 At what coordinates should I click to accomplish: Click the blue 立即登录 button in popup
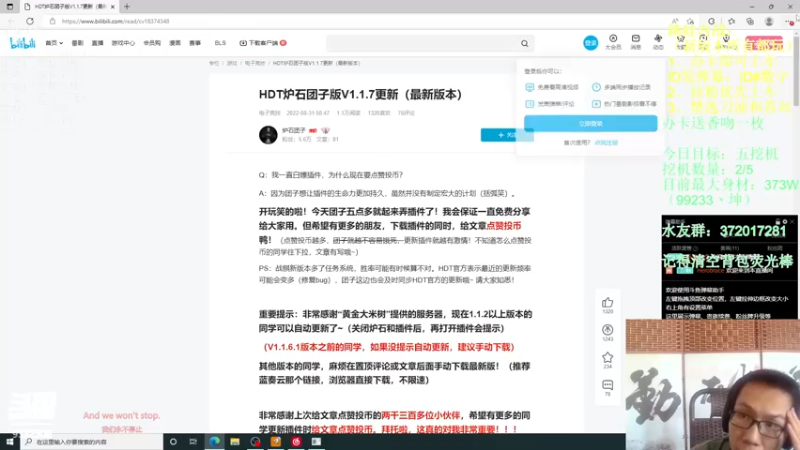[x=591, y=123]
